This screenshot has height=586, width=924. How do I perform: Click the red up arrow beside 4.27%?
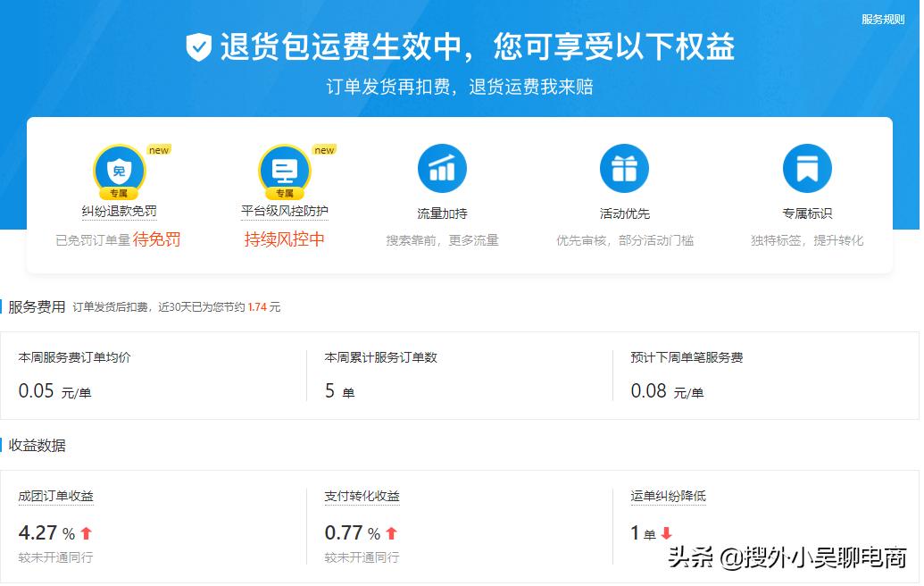point(85,532)
